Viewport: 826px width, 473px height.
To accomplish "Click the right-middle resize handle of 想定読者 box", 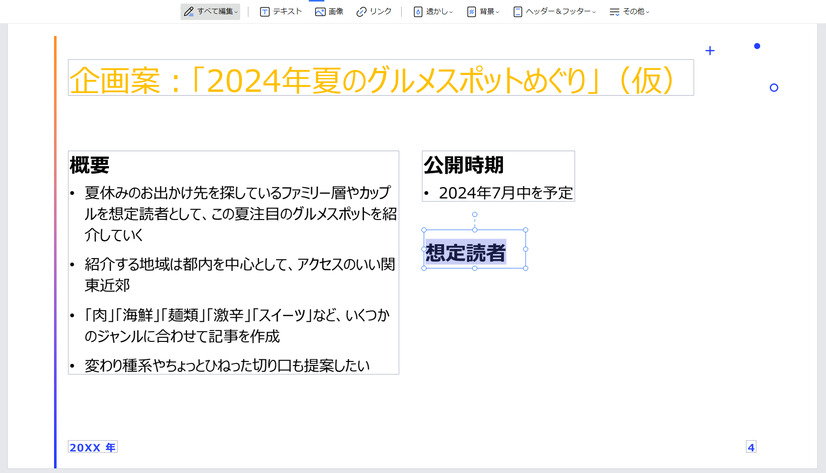I will (x=525, y=249).
